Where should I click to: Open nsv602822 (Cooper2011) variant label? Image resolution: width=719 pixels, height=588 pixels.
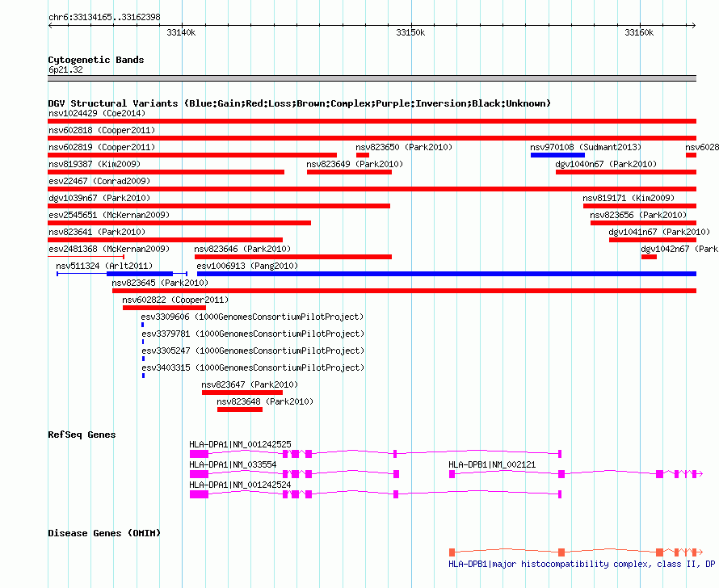(175, 300)
